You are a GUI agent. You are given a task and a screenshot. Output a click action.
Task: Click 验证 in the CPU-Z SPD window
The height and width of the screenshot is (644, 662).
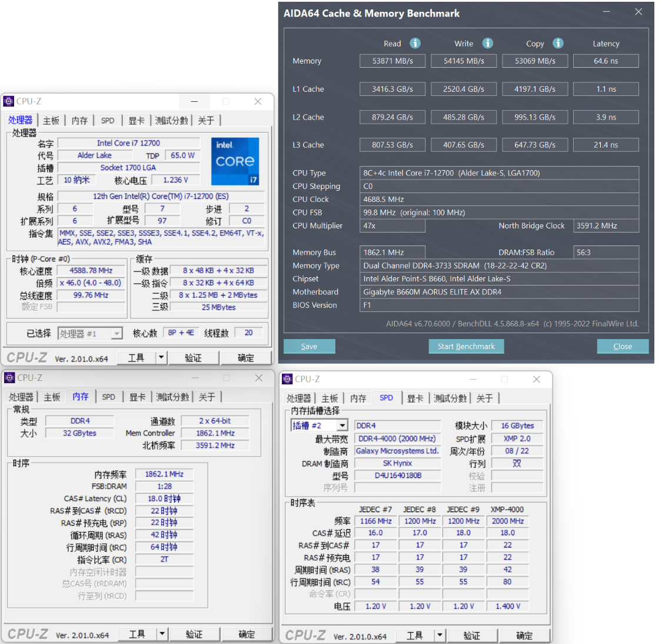coord(472,635)
